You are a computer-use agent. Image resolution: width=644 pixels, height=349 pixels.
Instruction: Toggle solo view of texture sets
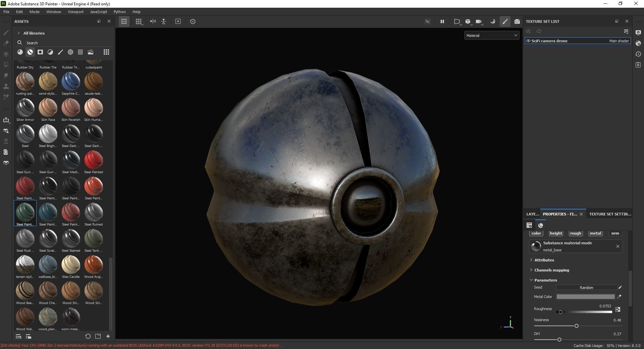click(x=539, y=31)
